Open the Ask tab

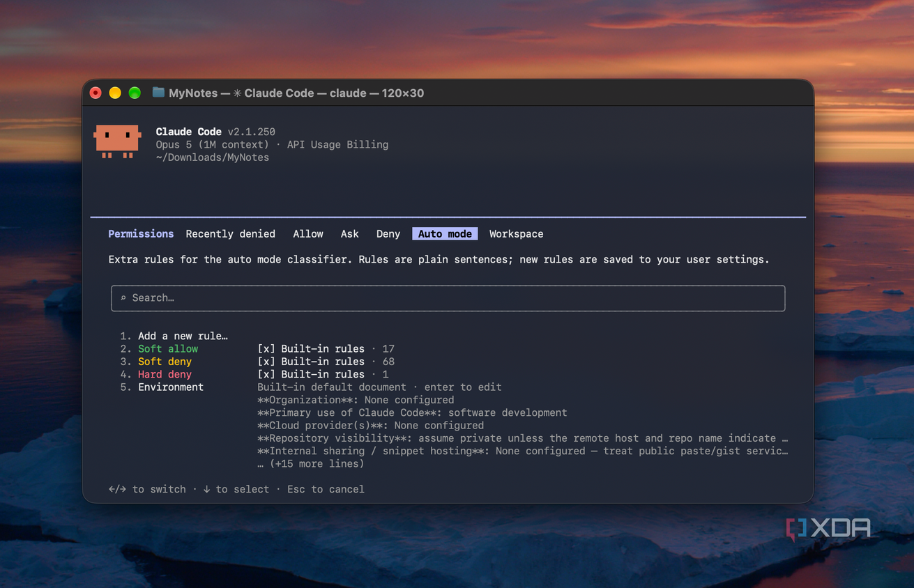[349, 234]
